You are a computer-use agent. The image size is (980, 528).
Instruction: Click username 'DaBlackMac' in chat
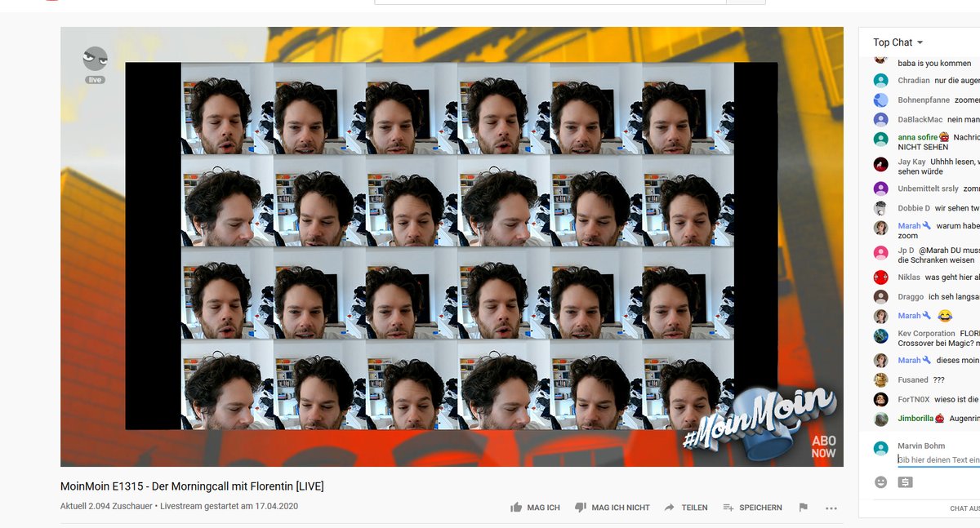click(x=920, y=119)
